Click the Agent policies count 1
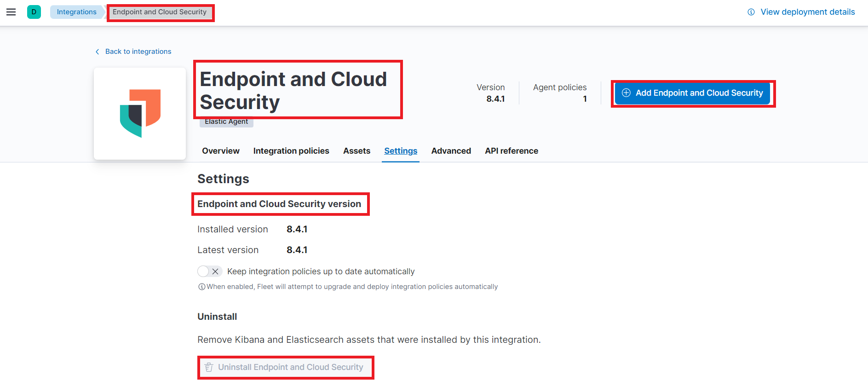The width and height of the screenshot is (868, 381). (585, 99)
